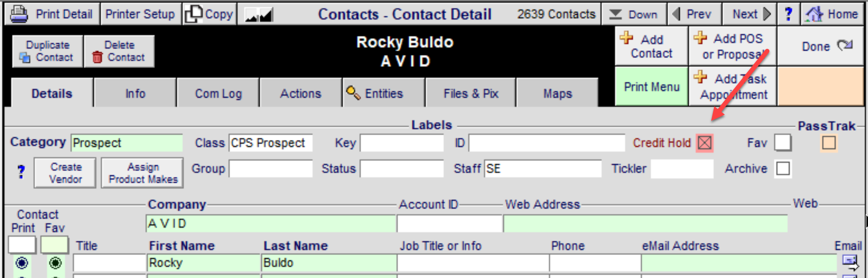Click Title field in Rocky row
Image resolution: width=868 pixels, height=278 pixels.
click(x=110, y=263)
